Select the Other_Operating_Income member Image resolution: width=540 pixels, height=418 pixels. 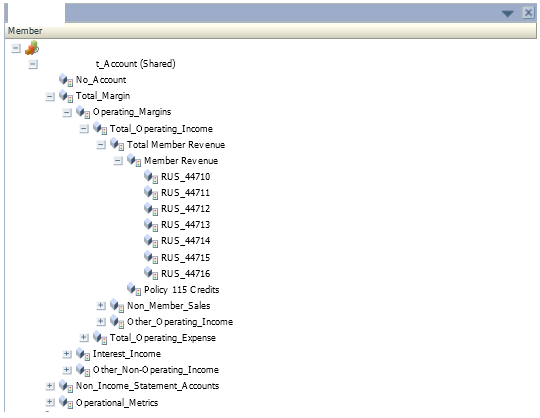point(180,322)
